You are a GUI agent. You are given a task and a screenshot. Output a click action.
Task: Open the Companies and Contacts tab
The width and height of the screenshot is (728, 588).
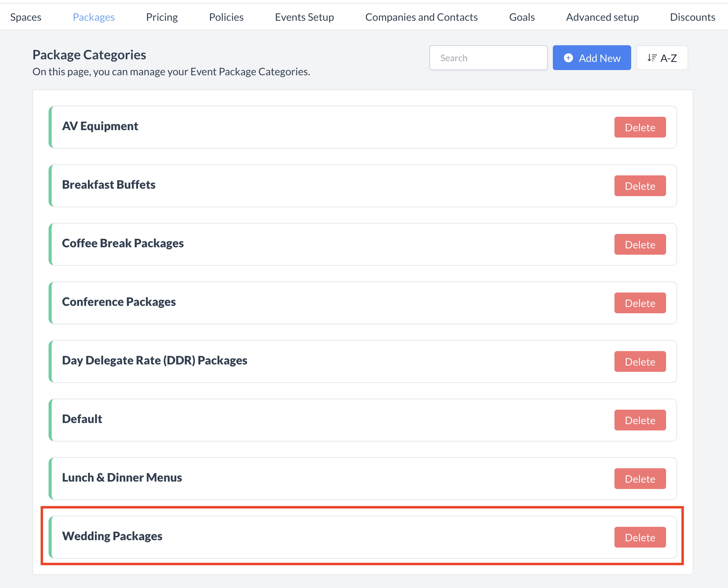[422, 17]
